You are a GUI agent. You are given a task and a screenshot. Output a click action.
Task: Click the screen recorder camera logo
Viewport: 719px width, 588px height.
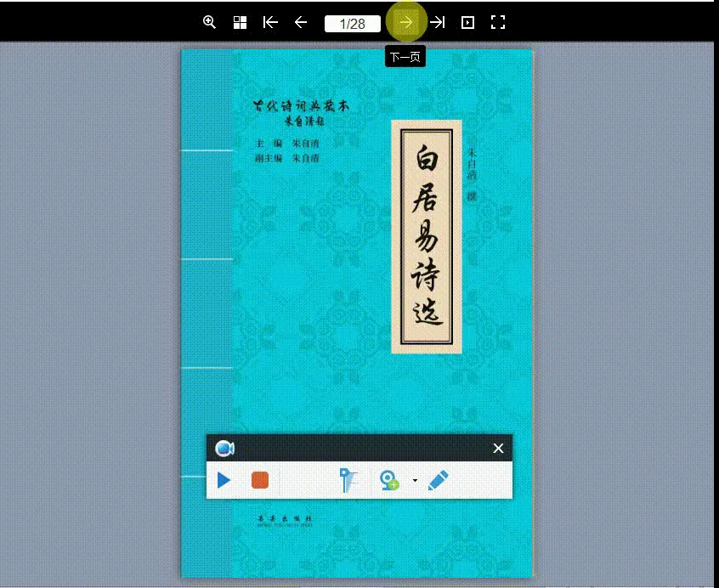pyautogui.click(x=224, y=448)
